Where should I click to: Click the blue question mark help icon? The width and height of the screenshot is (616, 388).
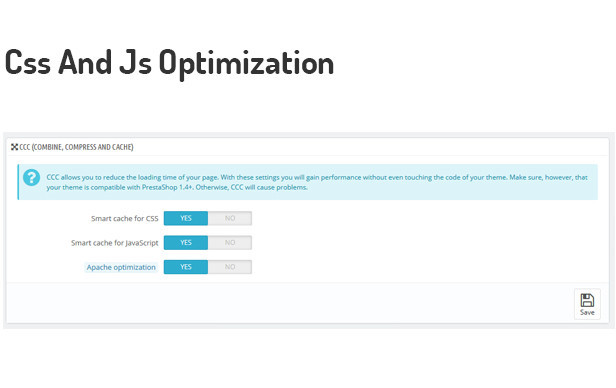(31, 178)
